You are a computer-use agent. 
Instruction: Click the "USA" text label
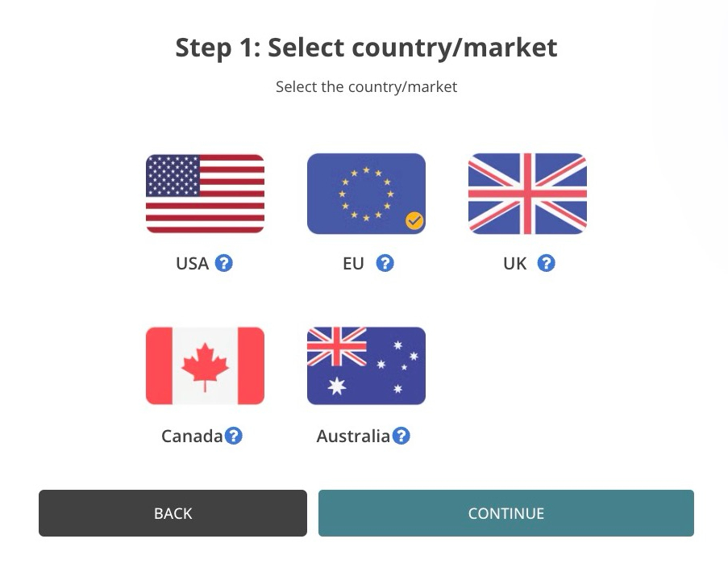tap(192, 264)
